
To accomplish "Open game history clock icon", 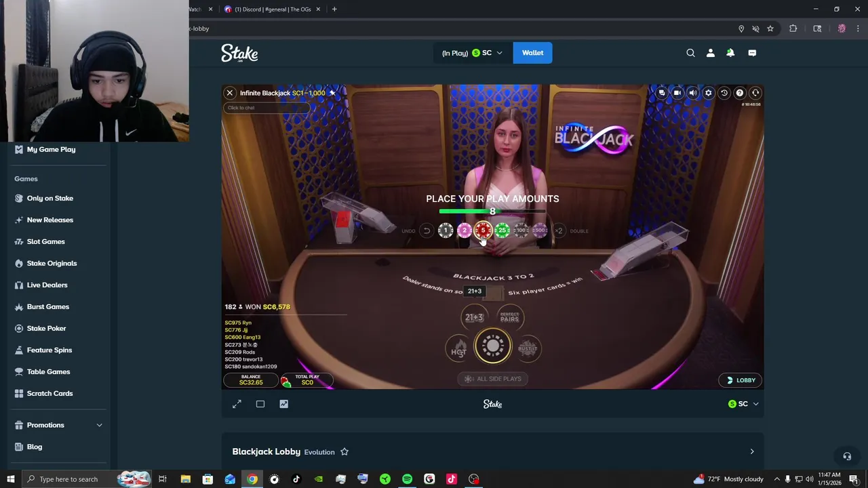I will [x=724, y=93].
